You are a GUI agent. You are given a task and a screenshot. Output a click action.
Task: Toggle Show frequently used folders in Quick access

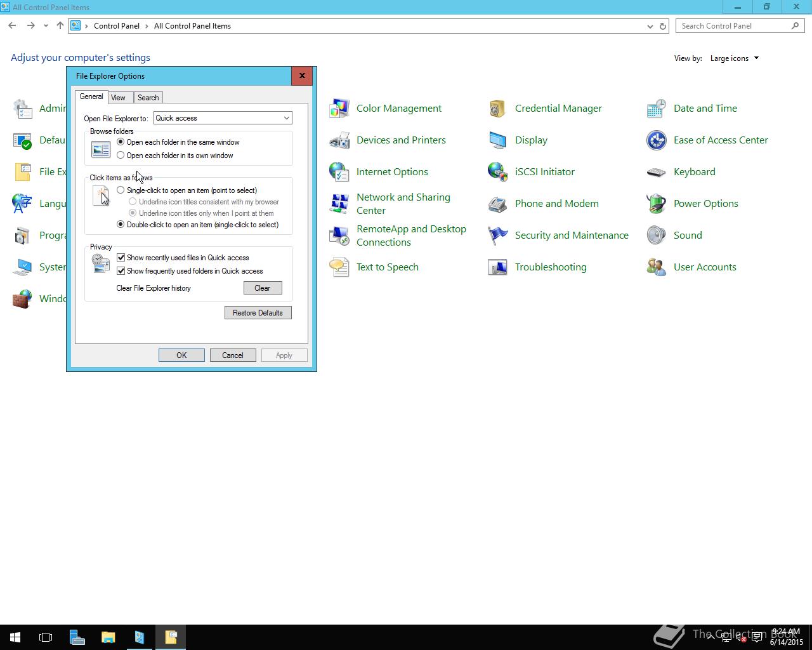[190, 271]
